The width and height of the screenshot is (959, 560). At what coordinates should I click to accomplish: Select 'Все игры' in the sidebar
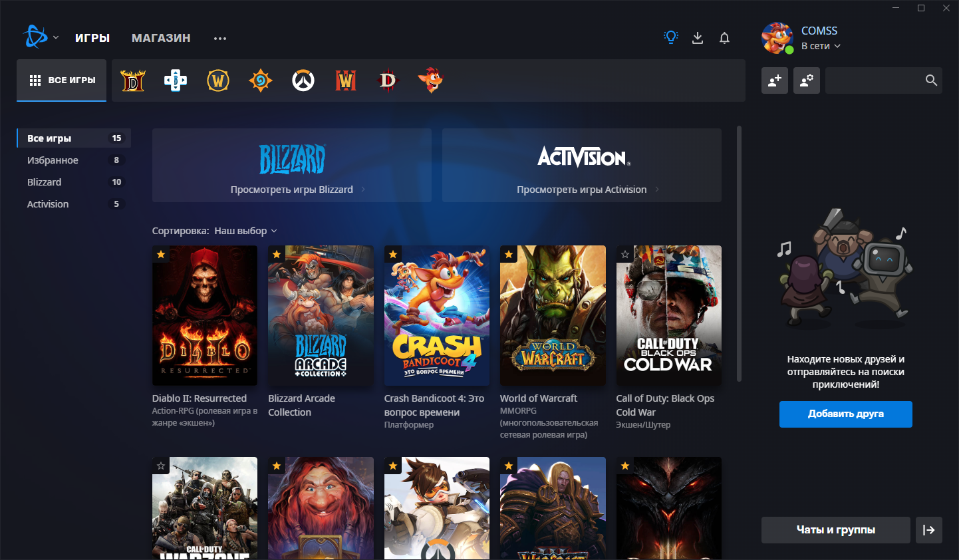coord(74,138)
